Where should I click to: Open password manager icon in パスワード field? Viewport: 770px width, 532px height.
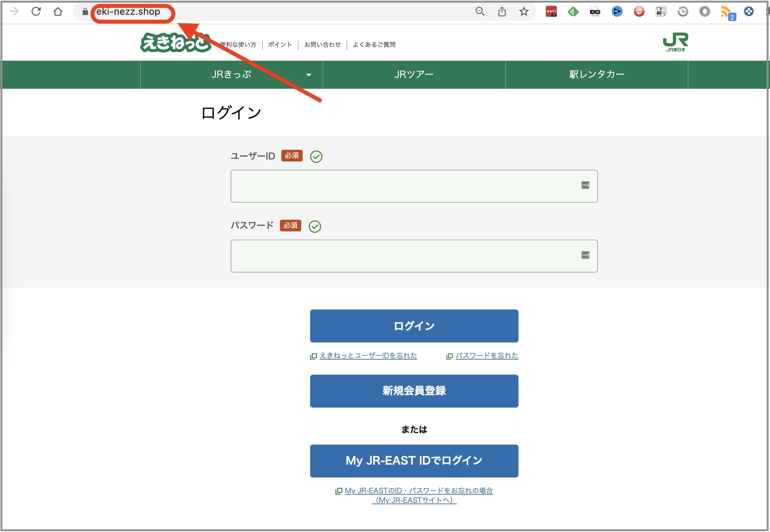click(585, 255)
